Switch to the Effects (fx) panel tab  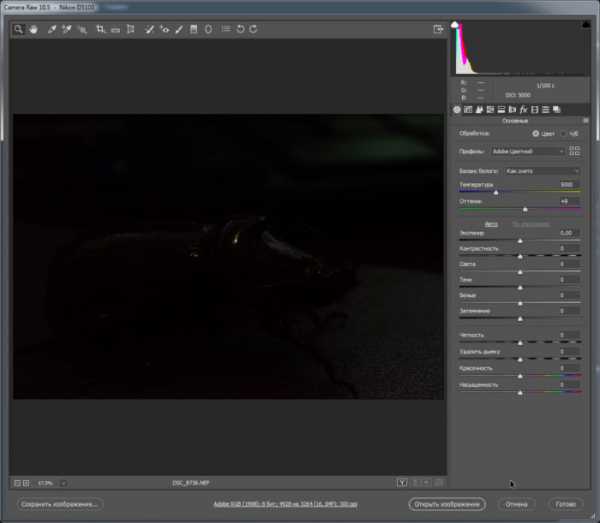point(523,109)
